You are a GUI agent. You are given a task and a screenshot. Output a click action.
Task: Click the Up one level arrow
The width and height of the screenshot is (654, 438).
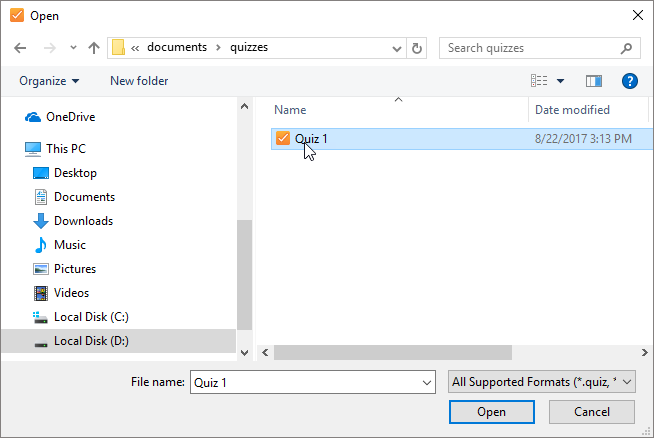click(x=94, y=48)
